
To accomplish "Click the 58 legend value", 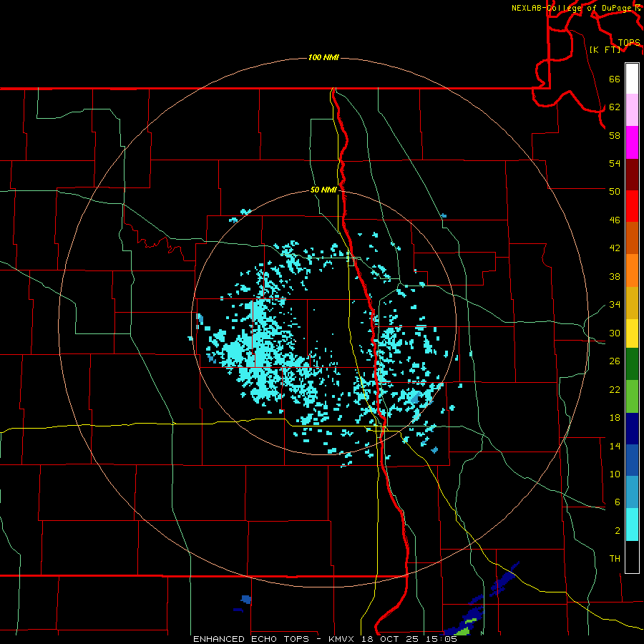I will point(615,135).
